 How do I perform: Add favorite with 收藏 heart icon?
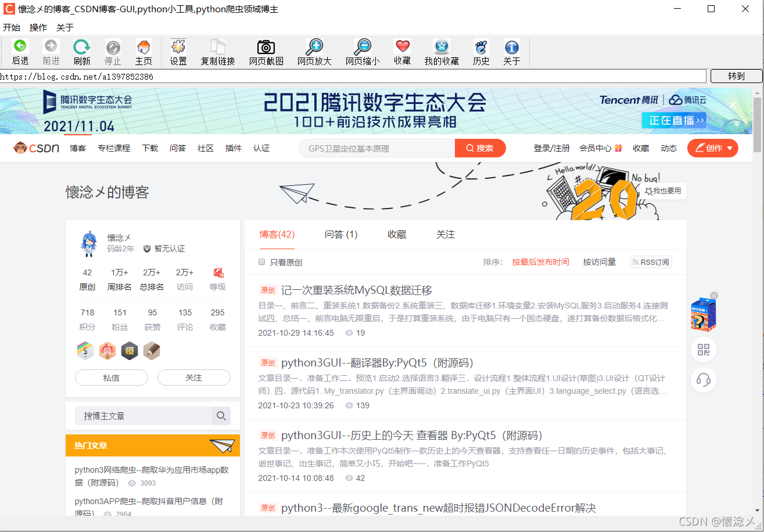click(402, 46)
